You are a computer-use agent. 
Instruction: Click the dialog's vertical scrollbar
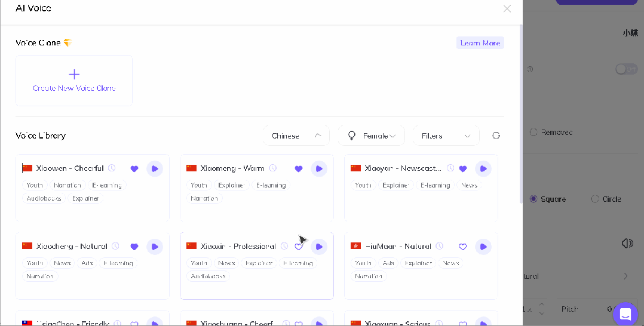(x=521, y=113)
